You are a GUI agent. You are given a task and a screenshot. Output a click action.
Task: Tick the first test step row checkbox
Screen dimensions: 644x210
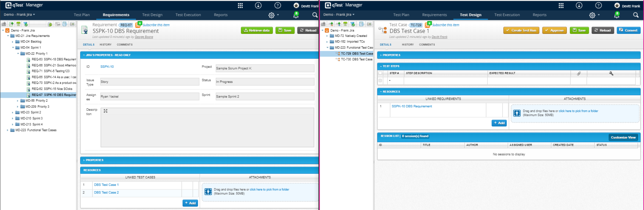380,81
